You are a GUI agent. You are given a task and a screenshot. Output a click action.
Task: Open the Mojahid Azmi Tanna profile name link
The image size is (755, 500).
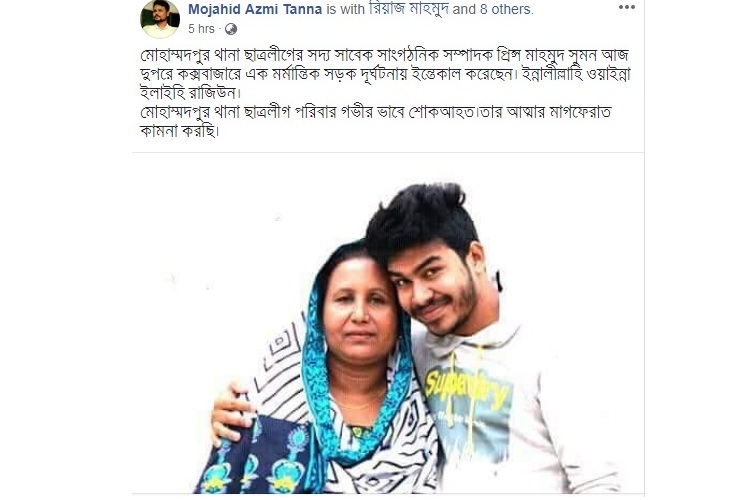(x=255, y=9)
